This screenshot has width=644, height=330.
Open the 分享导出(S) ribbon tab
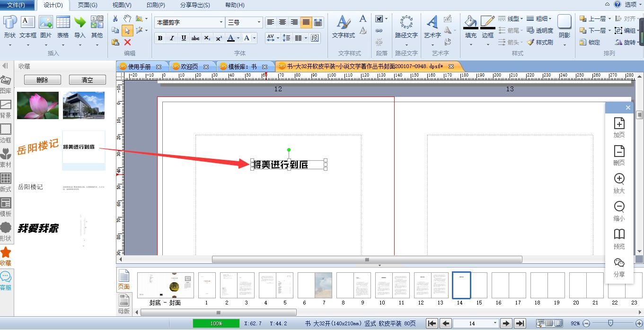tap(195, 5)
